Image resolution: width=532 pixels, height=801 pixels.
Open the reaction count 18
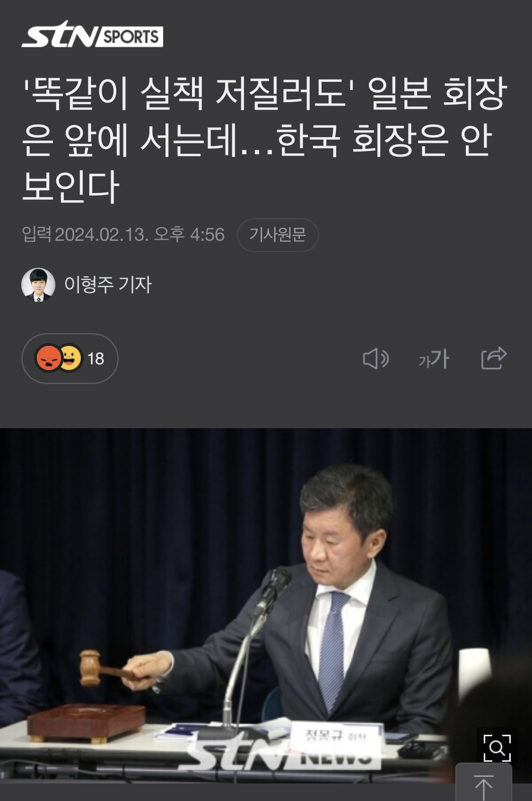[x=96, y=359]
